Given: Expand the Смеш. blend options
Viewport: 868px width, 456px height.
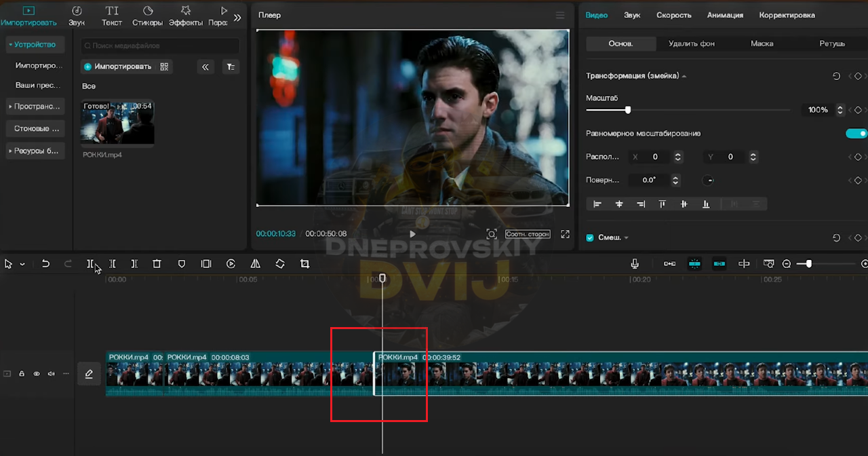Looking at the screenshot, I should pos(627,238).
